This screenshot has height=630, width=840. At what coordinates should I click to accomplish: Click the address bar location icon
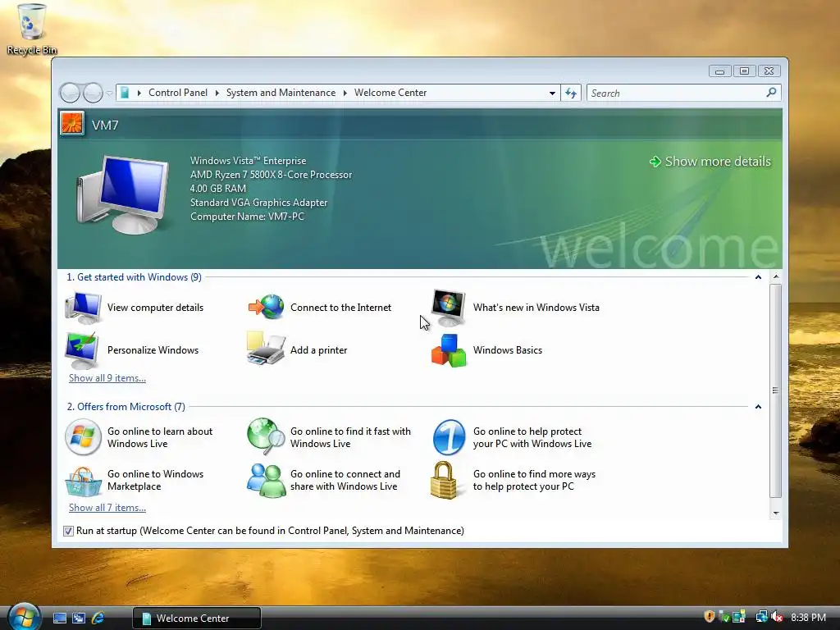pyautogui.click(x=125, y=93)
